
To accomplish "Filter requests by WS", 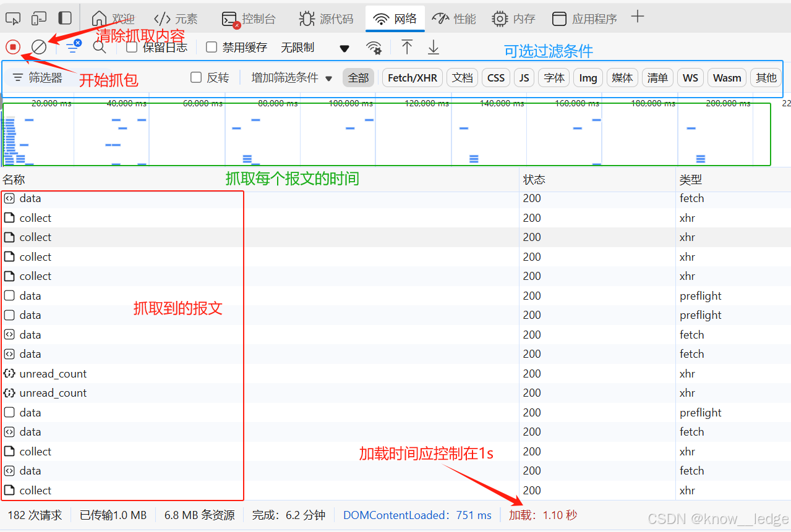I will point(691,78).
